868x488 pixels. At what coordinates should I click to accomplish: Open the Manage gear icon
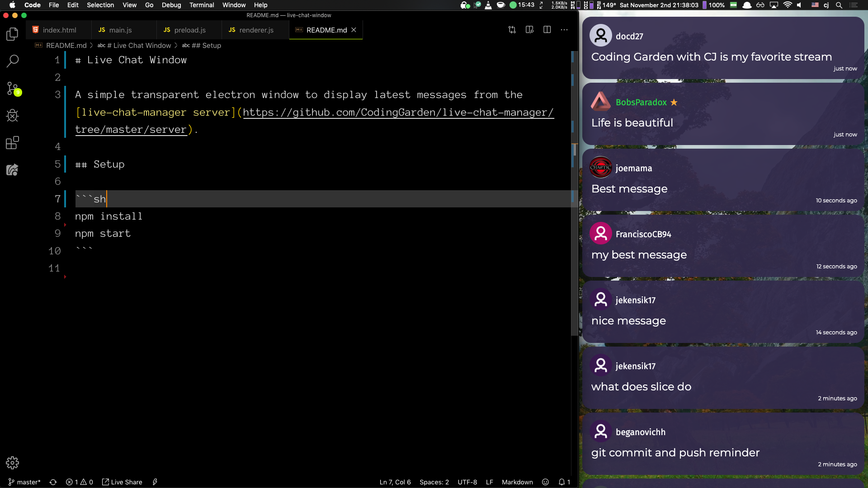click(x=12, y=463)
